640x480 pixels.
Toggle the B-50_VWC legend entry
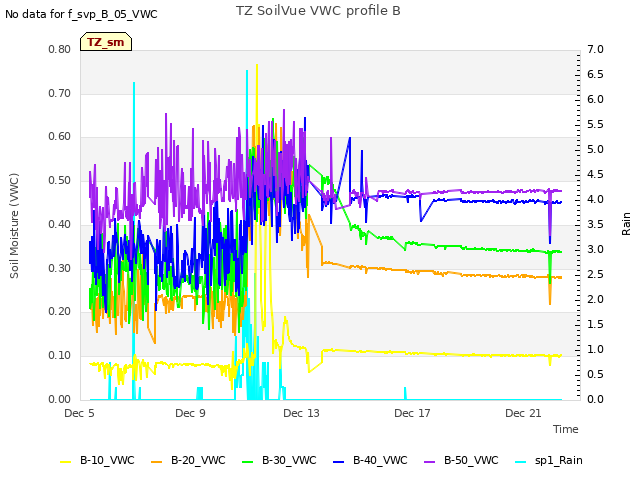point(461,460)
